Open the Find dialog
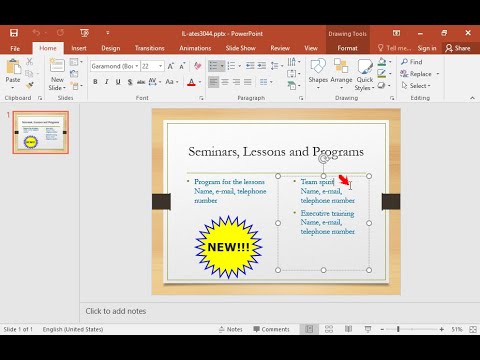 point(412,62)
